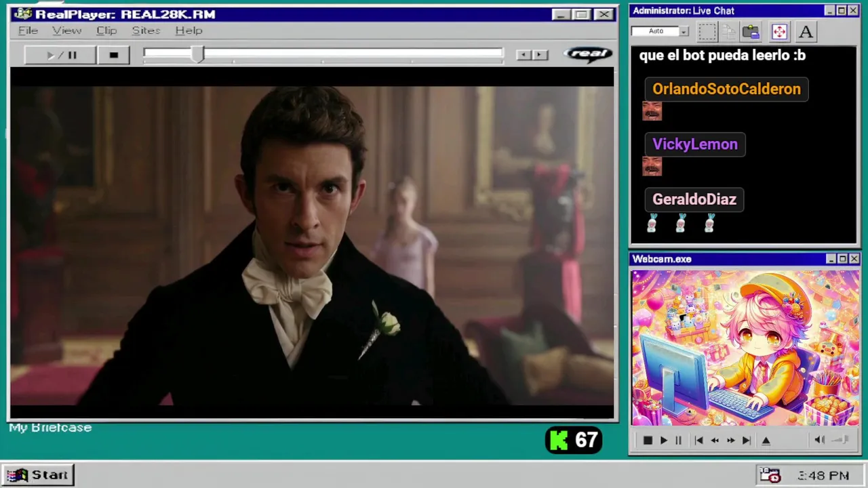Click the OrlandoSotoCalderon username in chat
The height and width of the screenshot is (488, 868).
coord(726,89)
